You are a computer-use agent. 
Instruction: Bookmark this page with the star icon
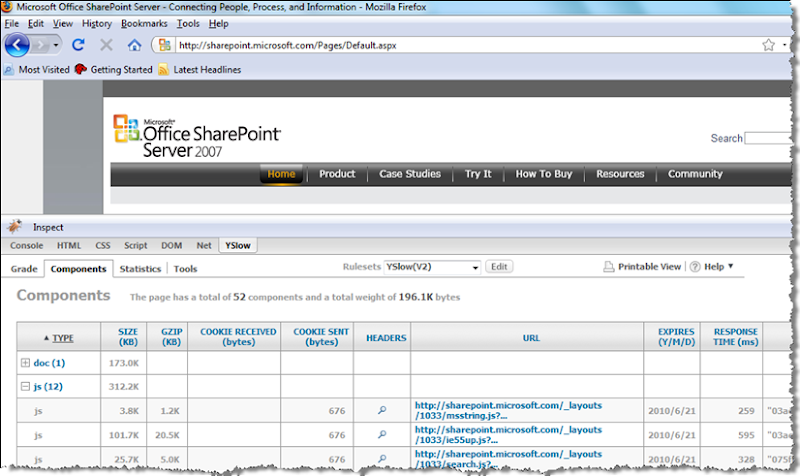[x=768, y=45]
